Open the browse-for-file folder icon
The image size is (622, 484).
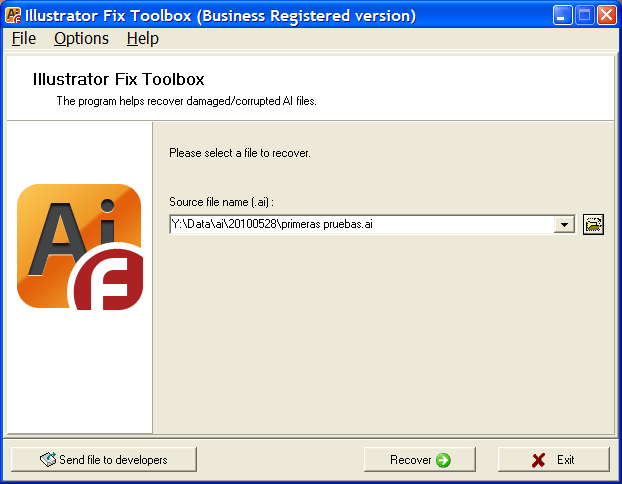[593, 225]
